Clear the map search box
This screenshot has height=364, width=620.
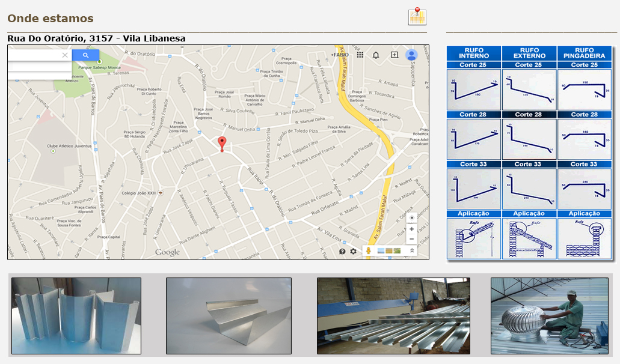click(65, 55)
